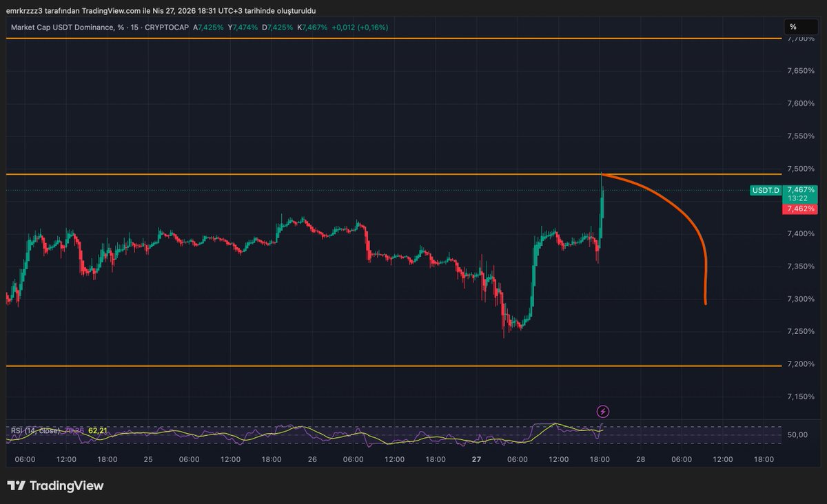Viewport: 827px width, 504px height.
Task: Click the TradingView logo in bottom corner
Action: point(55,485)
